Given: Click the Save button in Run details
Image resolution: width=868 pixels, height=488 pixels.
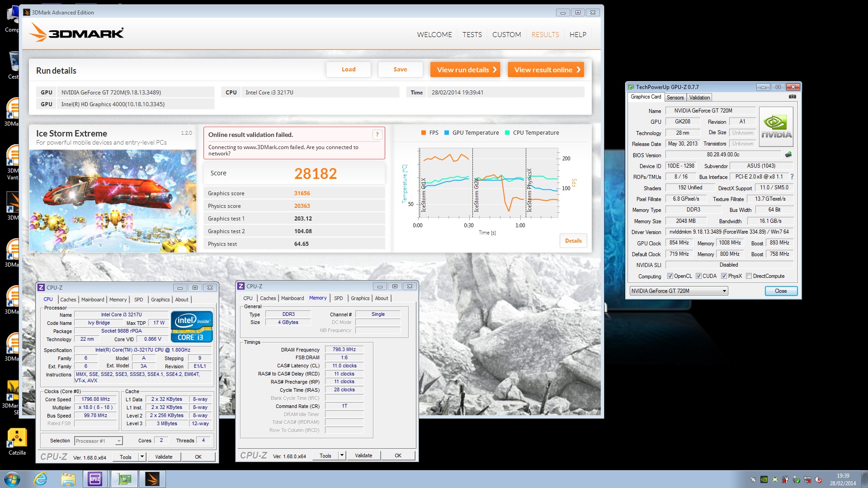Looking at the screenshot, I should click(400, 70).
